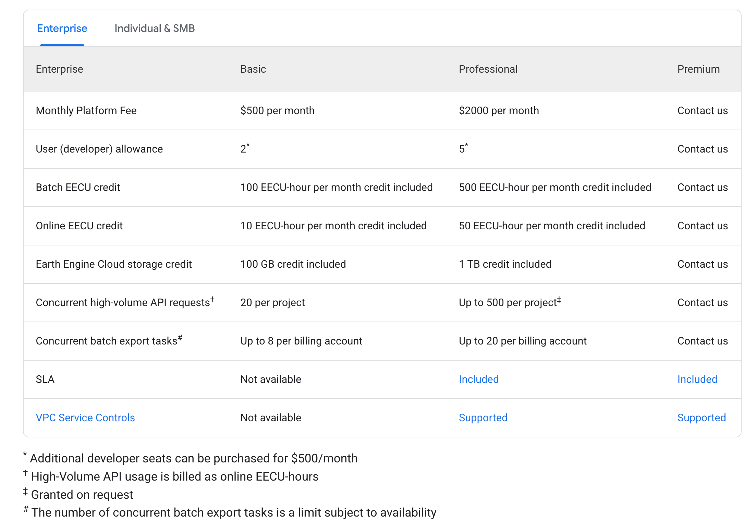Click the "Batch EECU credit" row label
Viewport: 756px width, 532px height.
click(x=78, y=187)
